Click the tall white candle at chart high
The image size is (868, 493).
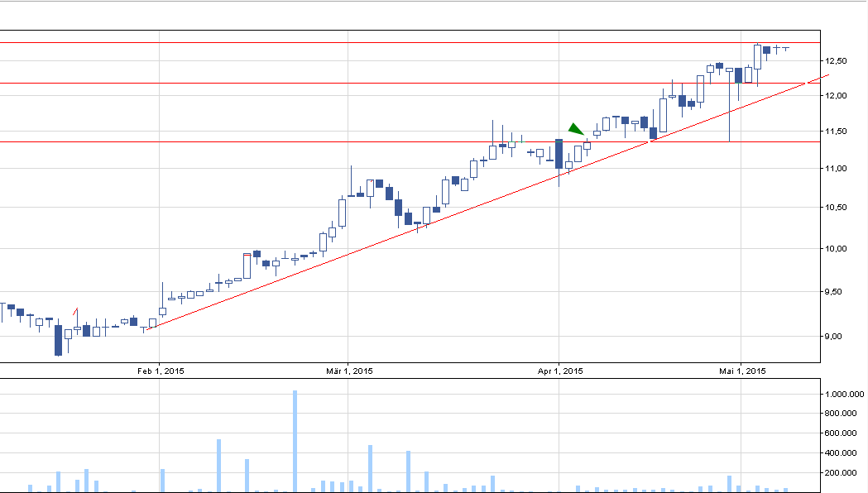[x=757, y=63]
